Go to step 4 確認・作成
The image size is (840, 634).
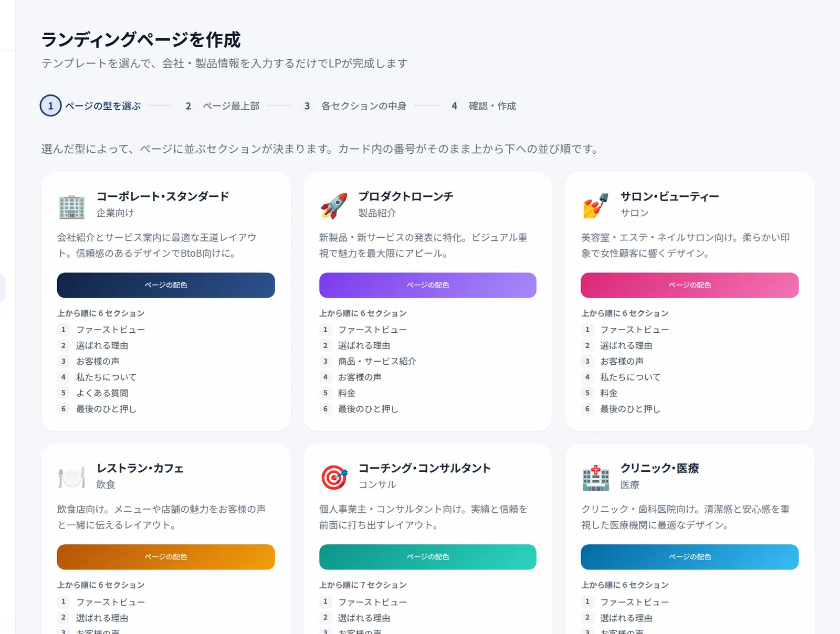482,106
